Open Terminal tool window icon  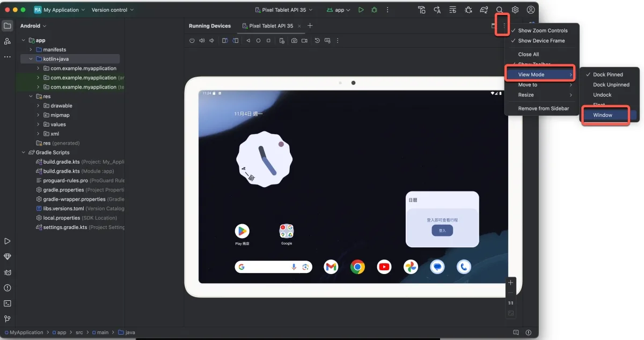coord(8,303)
